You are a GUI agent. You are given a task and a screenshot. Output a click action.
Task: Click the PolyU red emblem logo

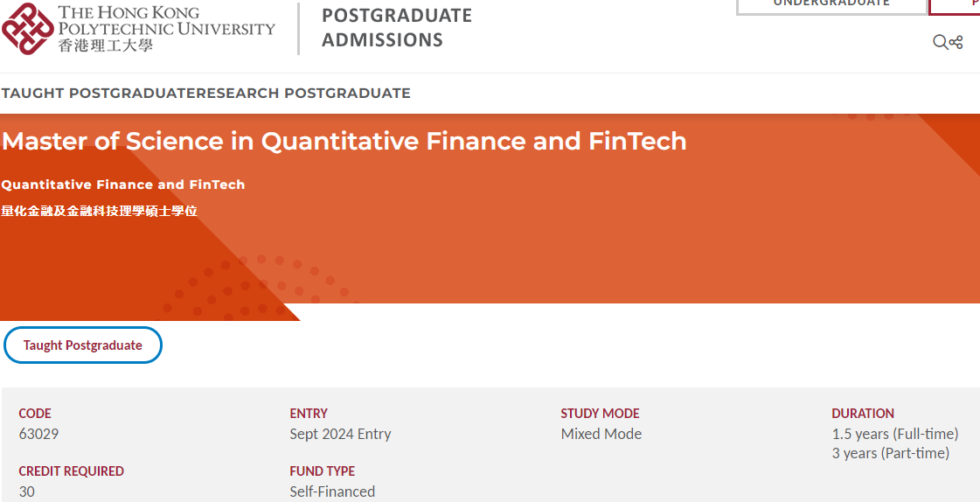tap(27, 29)
